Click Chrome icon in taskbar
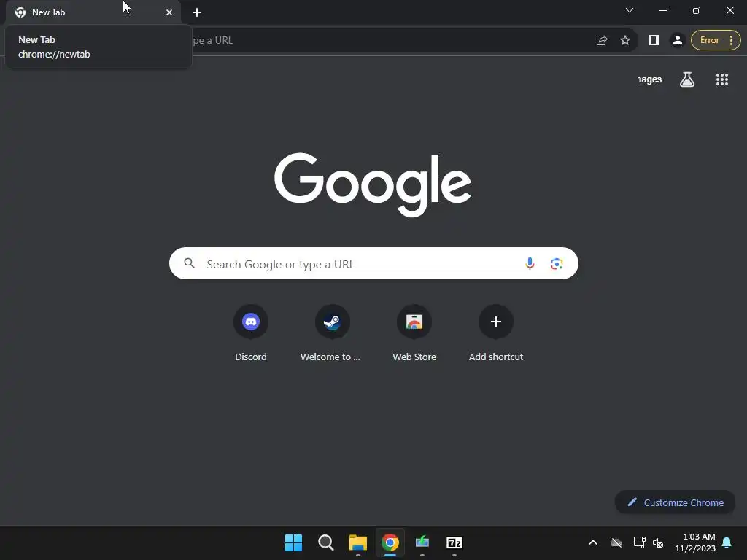Image resolution: width=747 pixels, height=560 pixels. coord(390,542)
